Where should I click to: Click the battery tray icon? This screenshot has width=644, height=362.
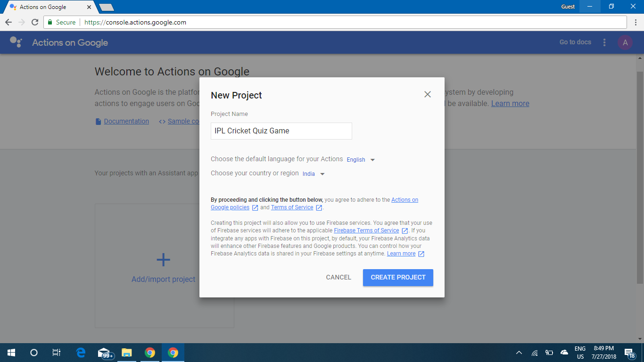(549, 353)
